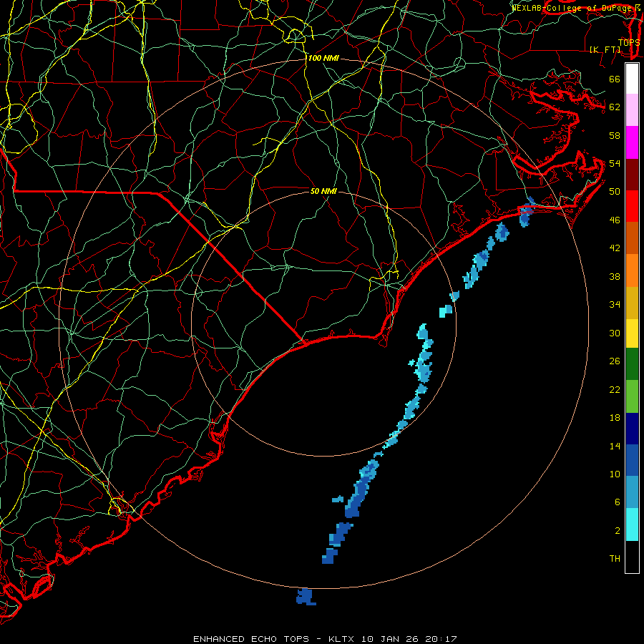The image size is (644, 644).
Task: Click the "100 NMI" range ring label
Action: pos(323,59)
